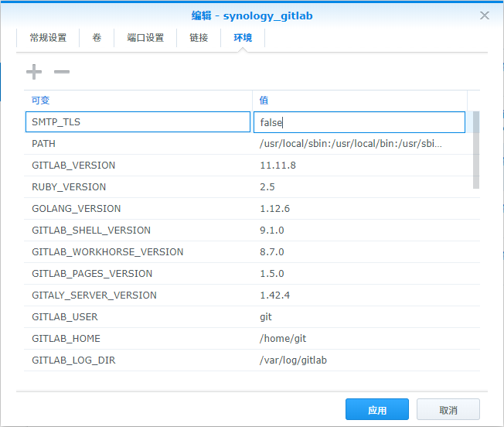Sort by the 可变 column header
The width and height of the screenshot is (504, 427).
tap(138, 101)
